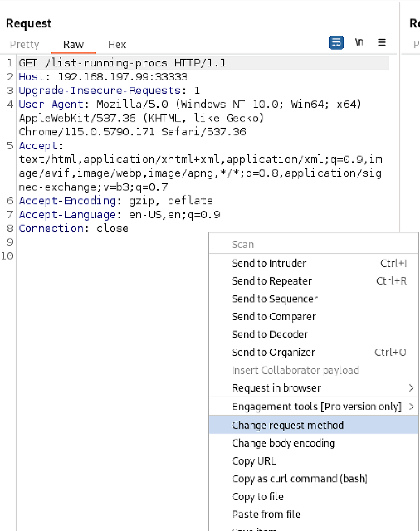Click the Insert Collaborator payload entry

coord(314,370)
